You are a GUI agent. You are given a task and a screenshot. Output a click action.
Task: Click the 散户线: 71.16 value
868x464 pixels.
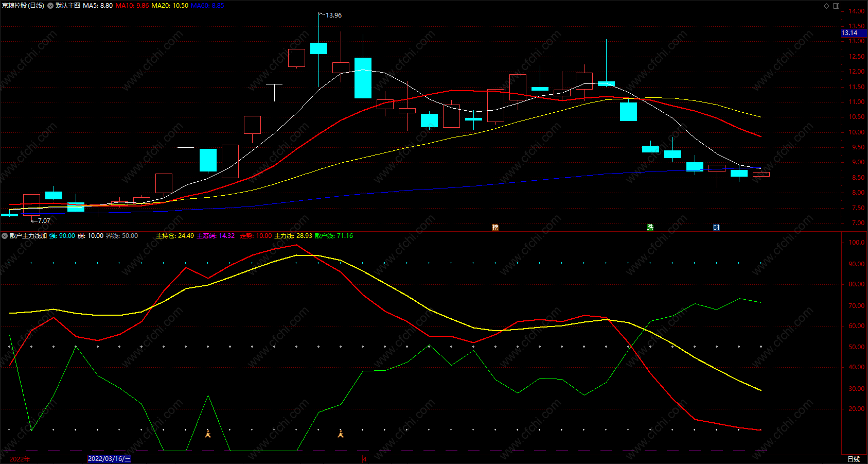coord(334,236)
